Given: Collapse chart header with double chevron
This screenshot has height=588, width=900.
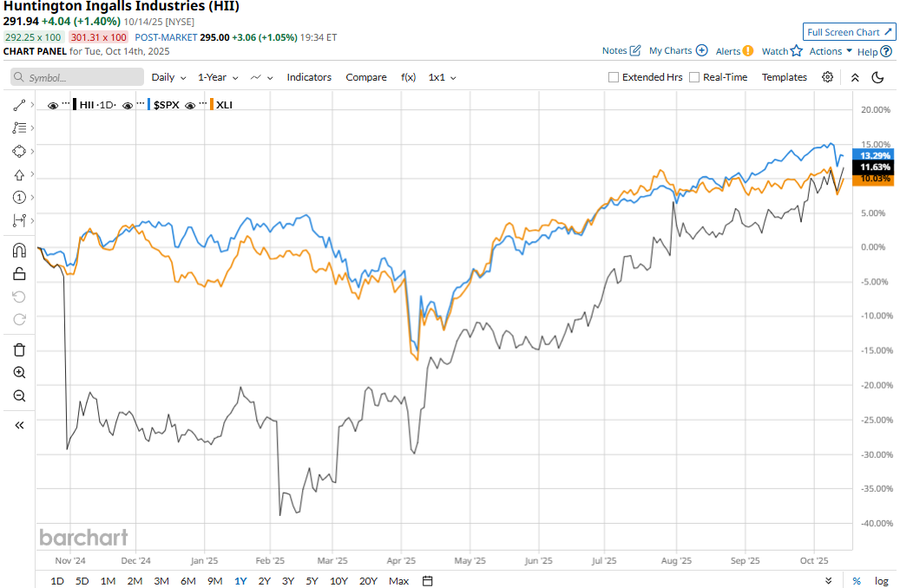Looking at the screenshot, I should tap(855, 77).
